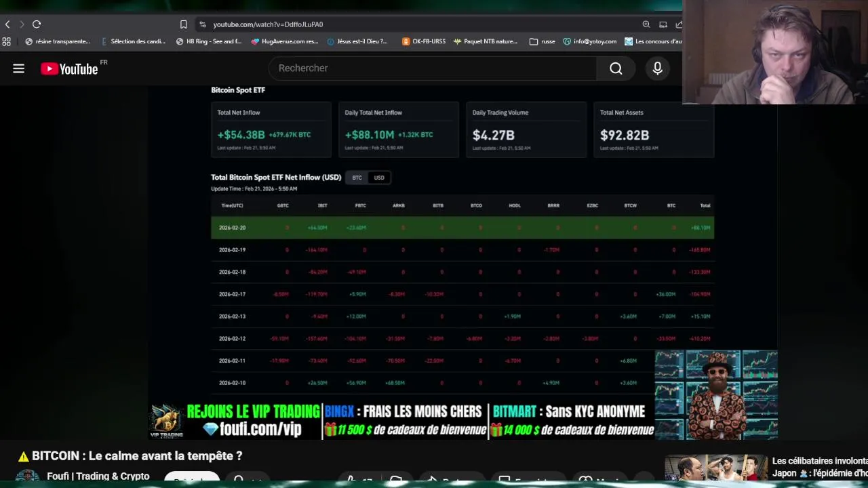Open the YouTube guide hamburger menu
Screen dimensions: 868x488
[18, 68]
